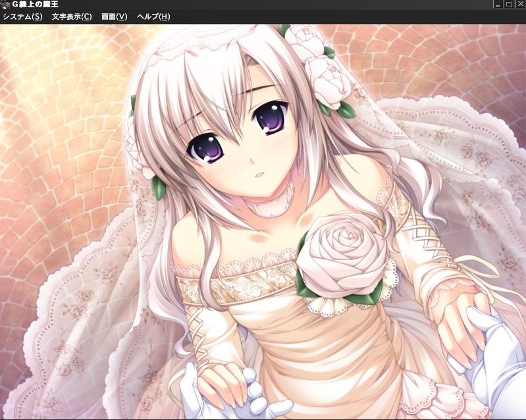Minimize the G線上の魔王 window

(x=498, y=4)
